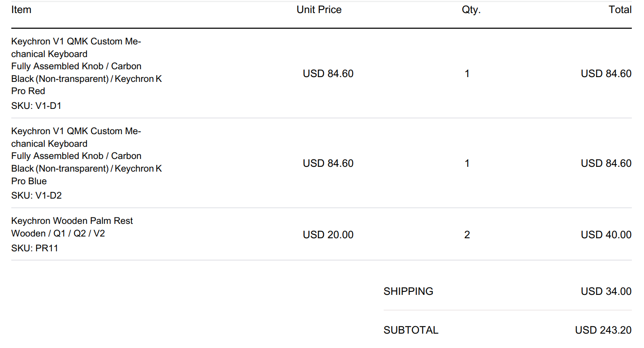Screen dimensions: 644x348
Task: Click the total amount in the V1-D2 row
Action: click(606, 163)
